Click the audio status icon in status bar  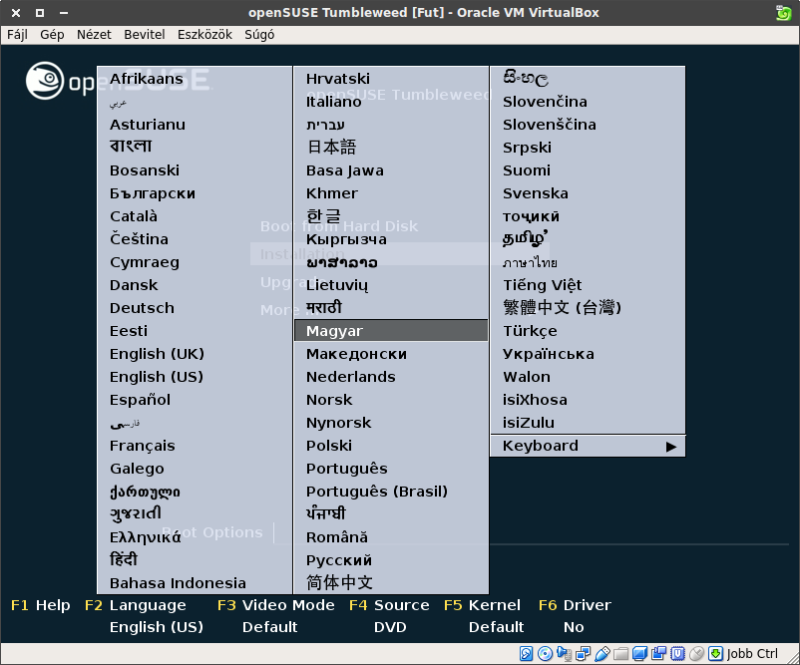coord(564,653)
